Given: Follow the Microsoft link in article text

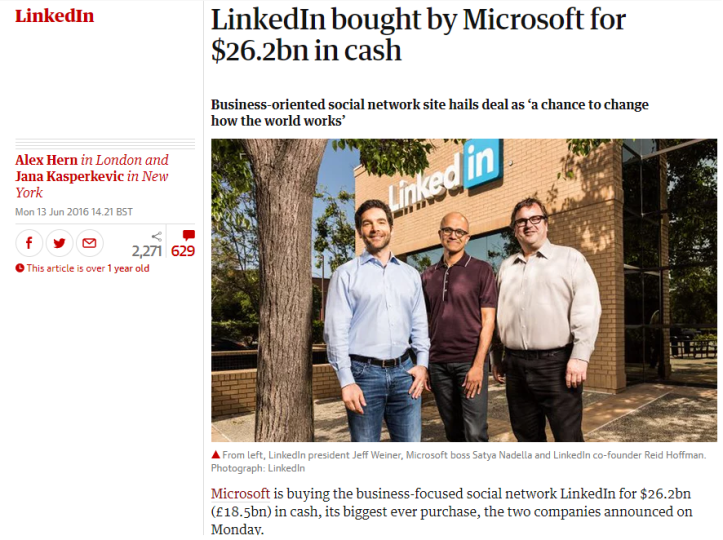Looking at the screenshot, I should click(x=238, y=494).
